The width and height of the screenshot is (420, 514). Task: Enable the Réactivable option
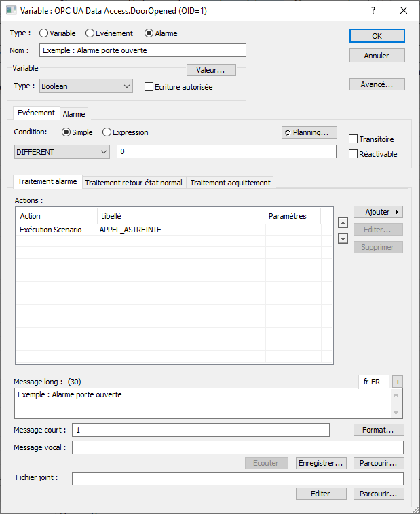coord(353,154)
